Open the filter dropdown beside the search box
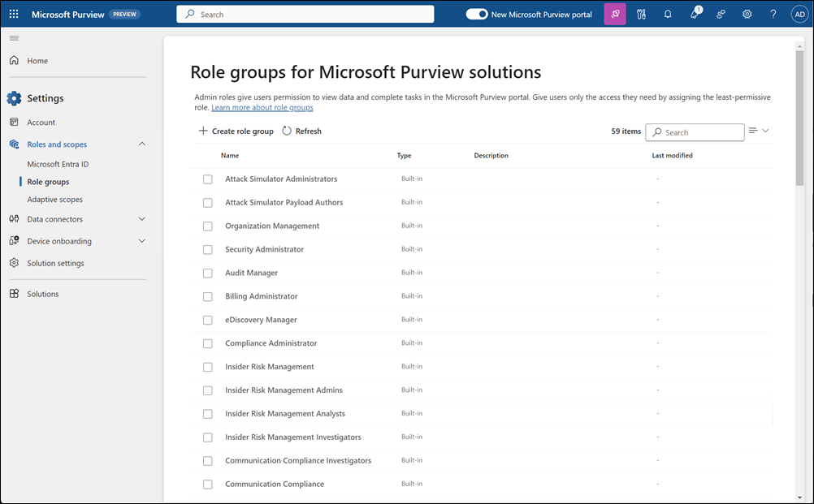Screen dimensions: 814x504 (757, 131)
